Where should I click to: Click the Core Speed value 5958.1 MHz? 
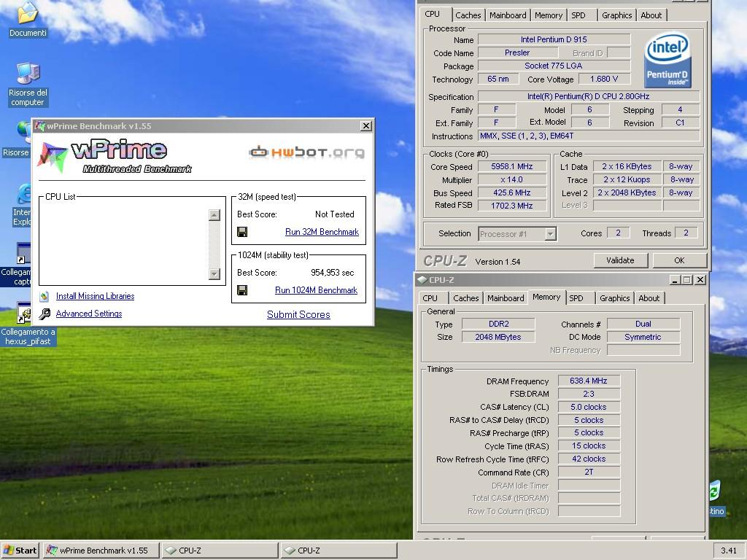coord(511,166)
